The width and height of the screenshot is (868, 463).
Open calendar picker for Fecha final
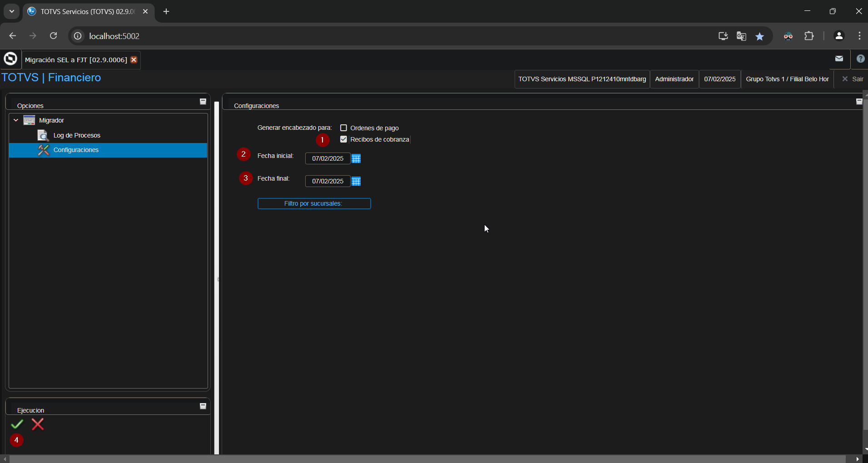click(x=356, y=181)
